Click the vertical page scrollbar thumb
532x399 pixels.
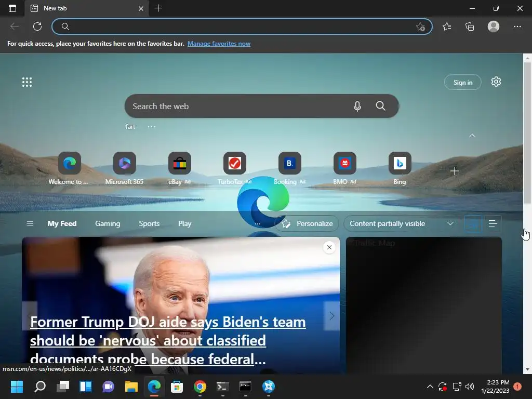pos(527,133)
